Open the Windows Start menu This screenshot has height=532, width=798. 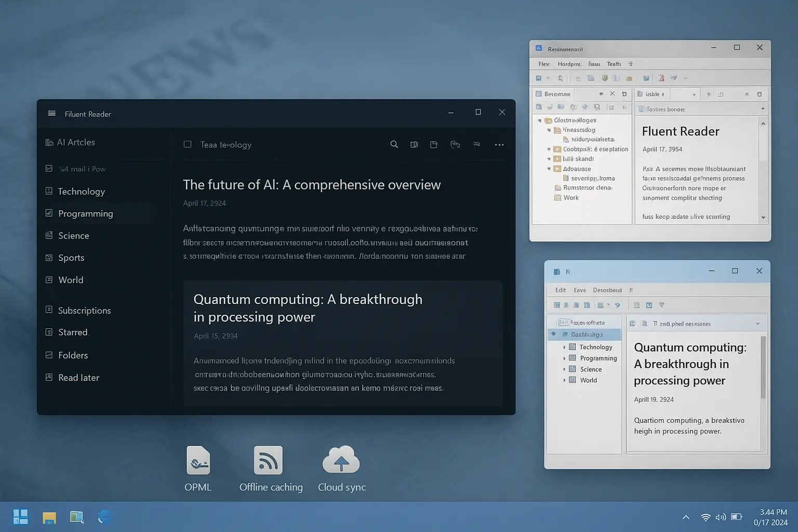pos(20,517)
